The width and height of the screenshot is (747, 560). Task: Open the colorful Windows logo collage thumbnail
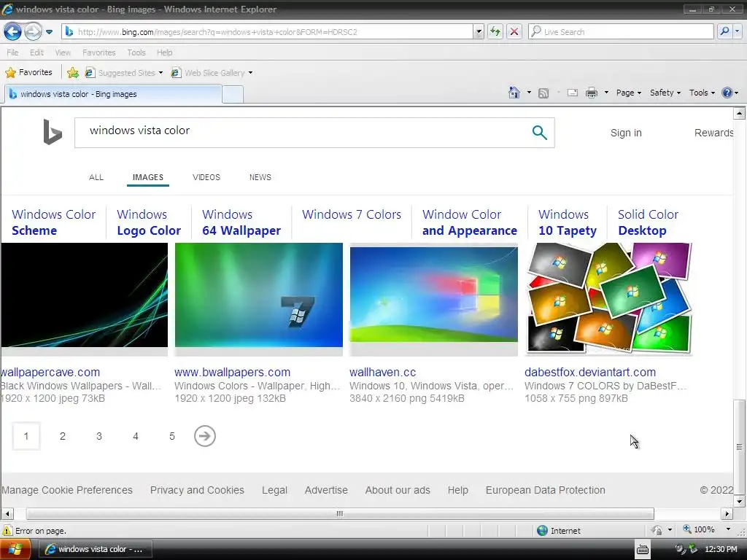(x=608, y=298)
